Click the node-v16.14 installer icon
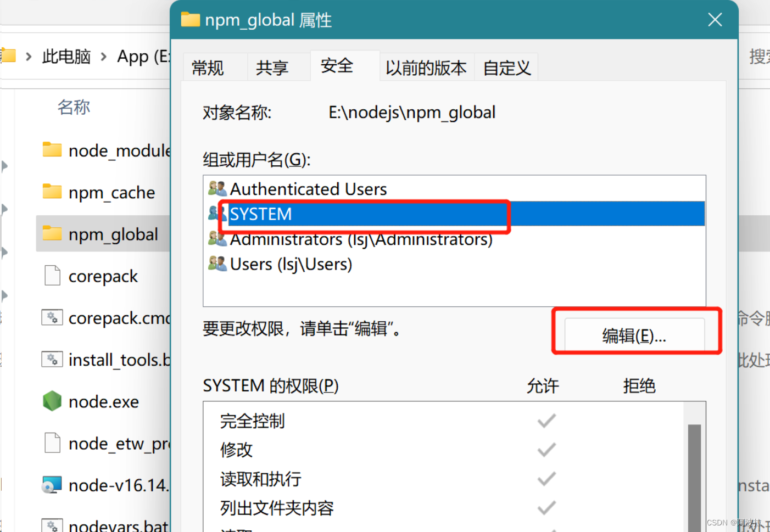This screenshot has width=770, height=532. [52, 485]
